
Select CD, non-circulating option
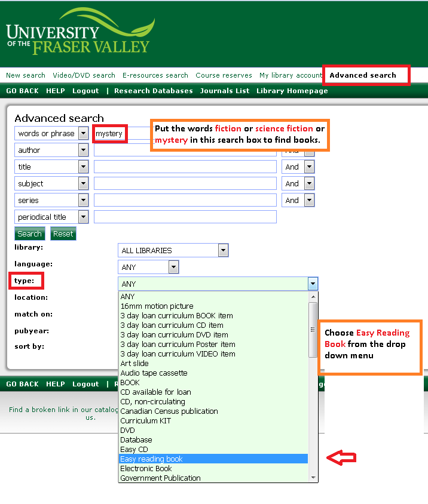point(213,401)
